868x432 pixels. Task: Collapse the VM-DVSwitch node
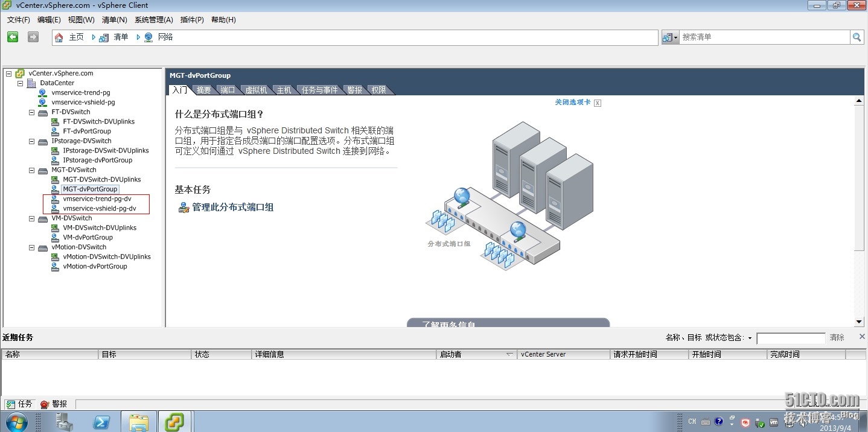coord(31,218)
